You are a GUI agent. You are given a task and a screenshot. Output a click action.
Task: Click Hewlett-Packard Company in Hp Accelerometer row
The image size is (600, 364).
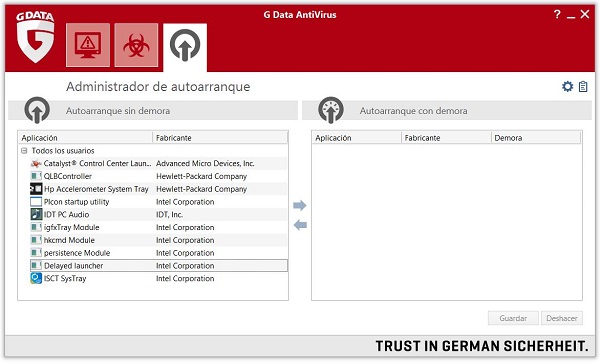(x=201, y=189)
